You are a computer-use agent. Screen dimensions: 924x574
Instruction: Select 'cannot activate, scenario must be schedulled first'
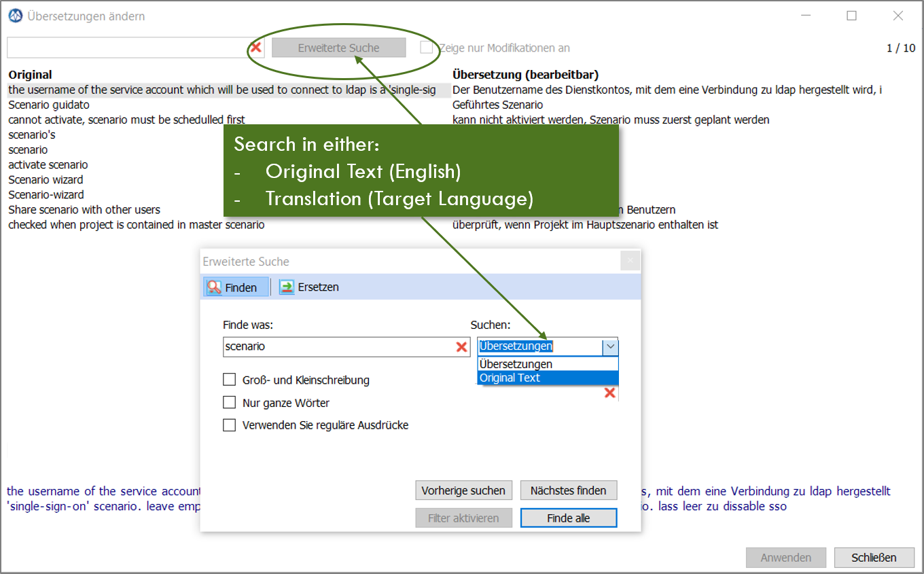click(x=126, y=120)
